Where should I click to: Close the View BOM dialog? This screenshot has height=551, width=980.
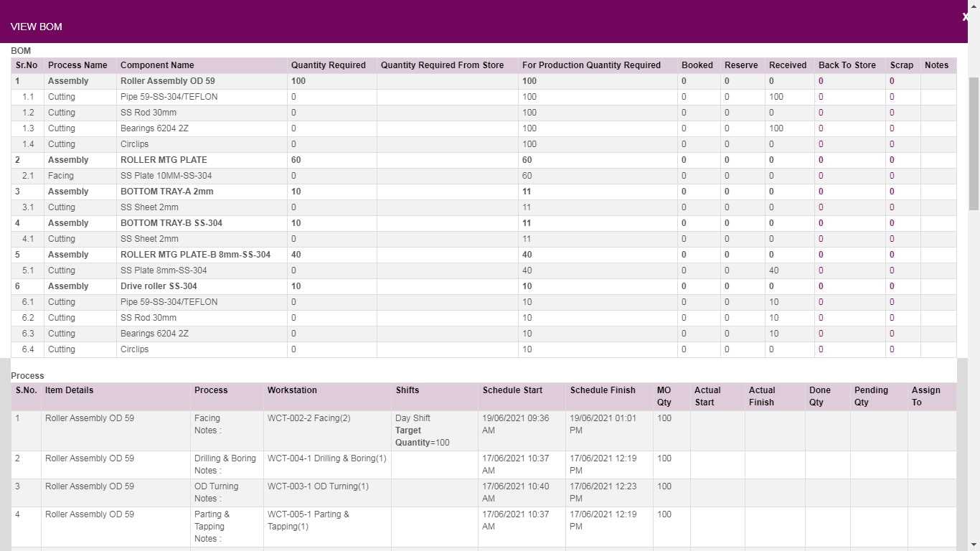tap(966, 17)
